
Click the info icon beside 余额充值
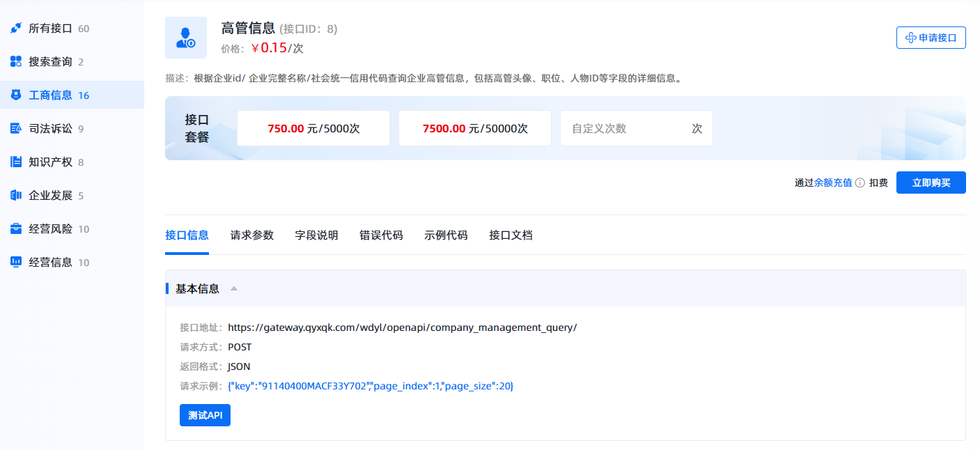(860, 183)
